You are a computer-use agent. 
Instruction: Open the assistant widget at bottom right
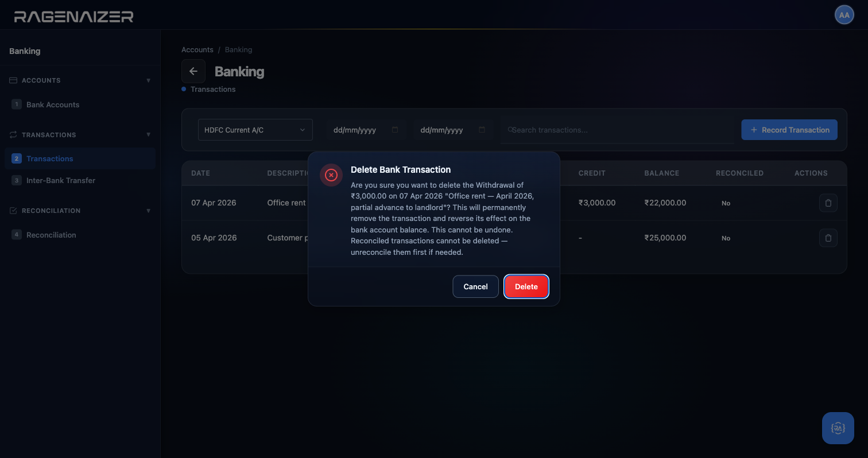[x=838, y=428]
